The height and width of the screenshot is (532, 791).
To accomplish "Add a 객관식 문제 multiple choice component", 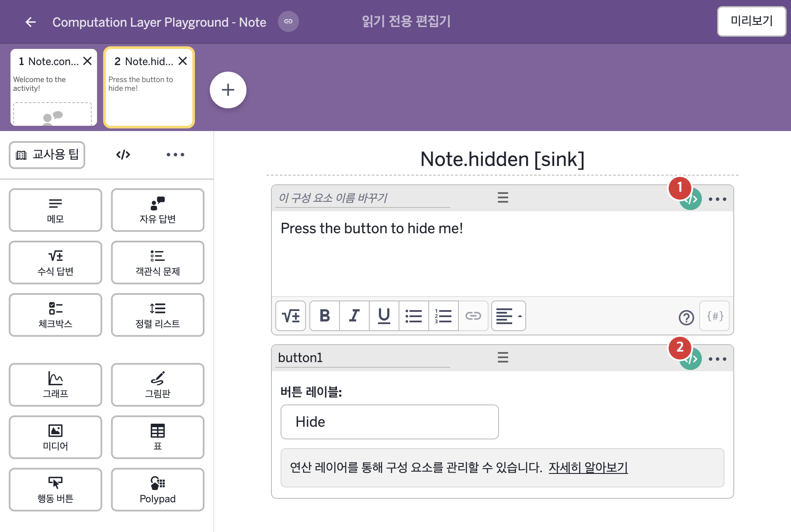I will click(158, 263).
